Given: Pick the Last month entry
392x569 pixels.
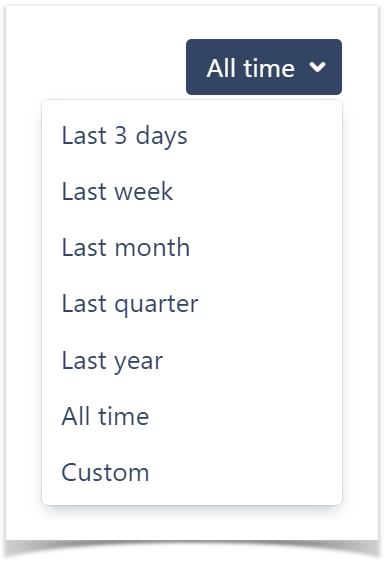Looking at the screenshot, I should (192, 247).
